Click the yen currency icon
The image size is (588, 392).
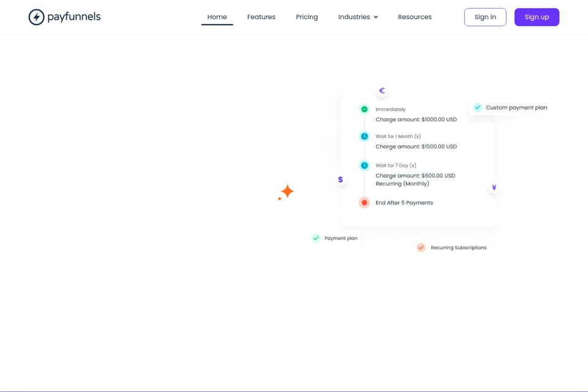pyautogui.click(x=494, y=187)
